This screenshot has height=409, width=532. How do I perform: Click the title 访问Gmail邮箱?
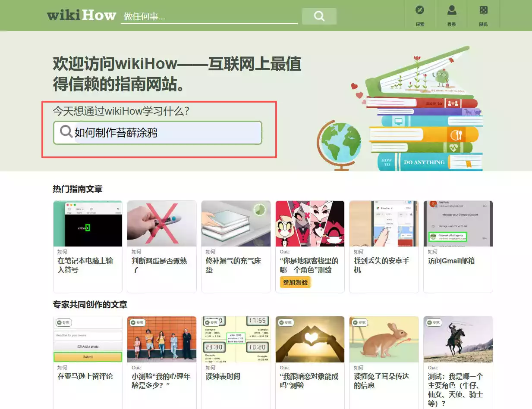(x=451, y=261)
